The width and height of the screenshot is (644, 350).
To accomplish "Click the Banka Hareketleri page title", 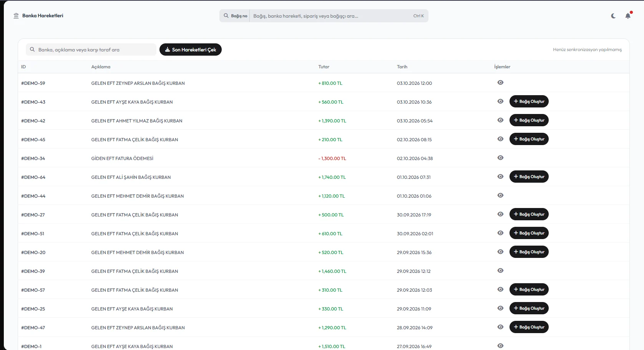I will (x=43, y=16).
